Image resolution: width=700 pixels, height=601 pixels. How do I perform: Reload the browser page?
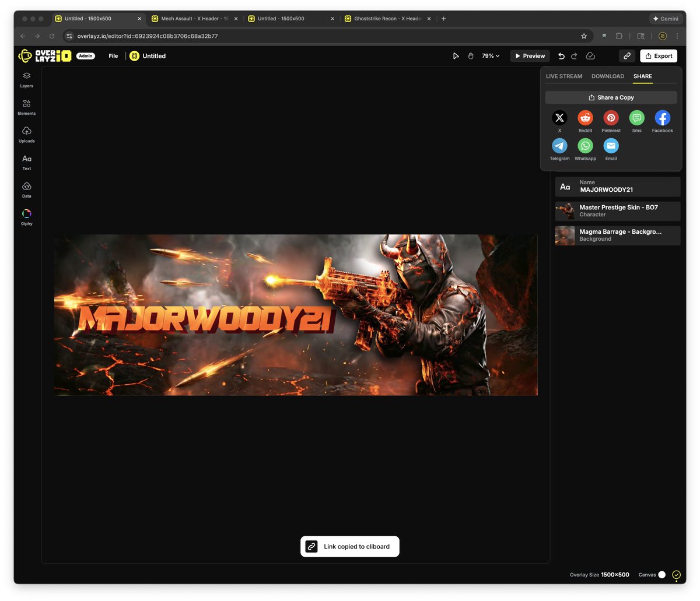[52, 36]
